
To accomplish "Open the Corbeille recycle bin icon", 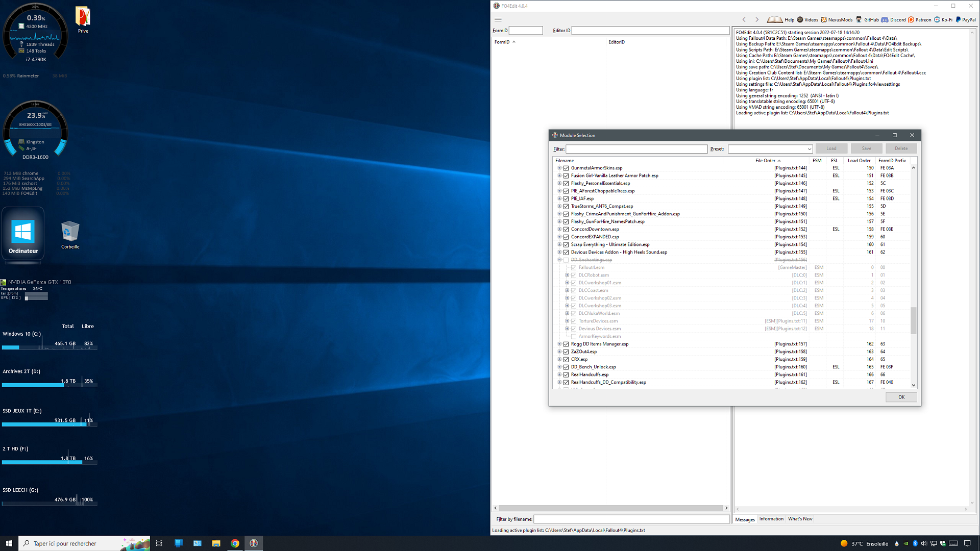I will [x=70, y=235].
